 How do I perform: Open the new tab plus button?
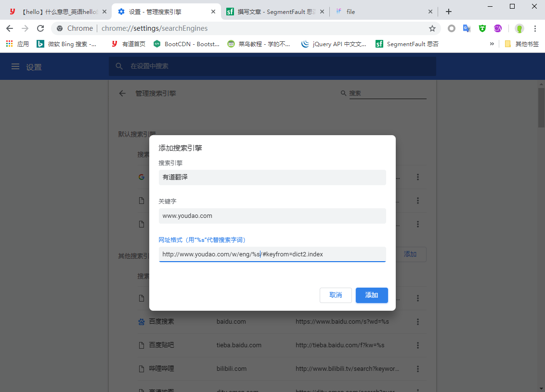pyautogui.click(x=448, y=12)
